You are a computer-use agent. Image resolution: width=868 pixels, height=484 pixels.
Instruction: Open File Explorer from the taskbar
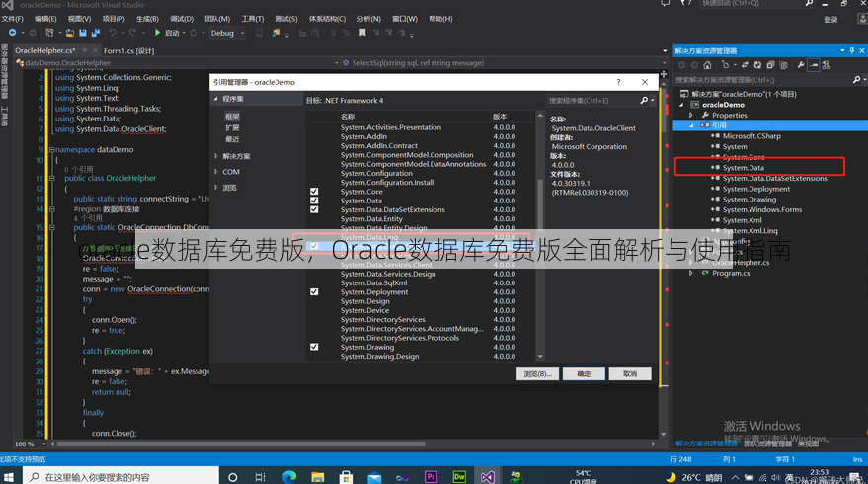point(317,477)
